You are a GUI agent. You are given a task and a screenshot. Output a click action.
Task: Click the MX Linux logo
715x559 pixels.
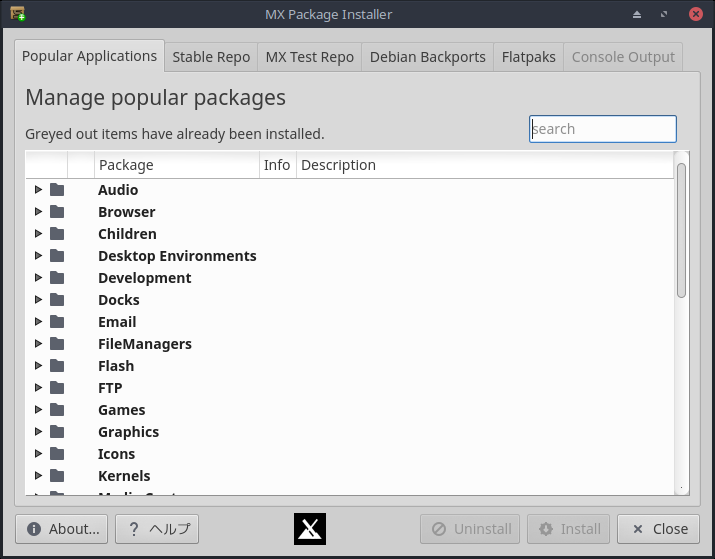[310, 529]
